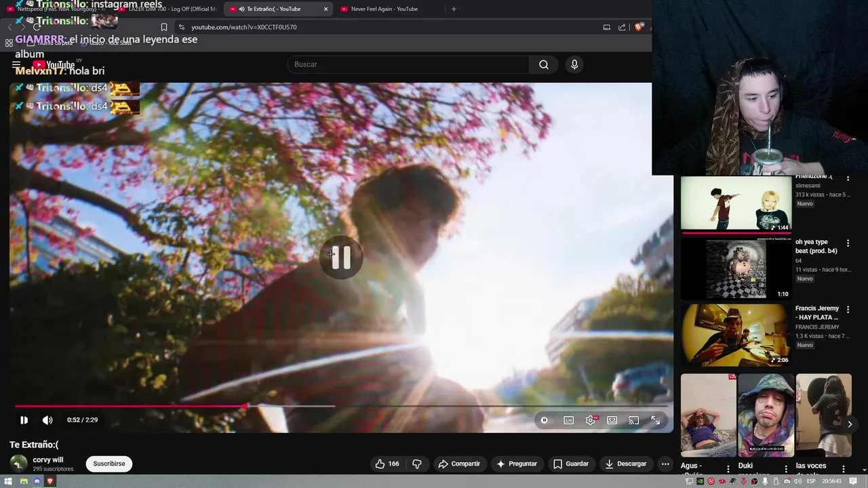Click the address bar URL
This screenshot has height=488, width=868.
point(244,27)
